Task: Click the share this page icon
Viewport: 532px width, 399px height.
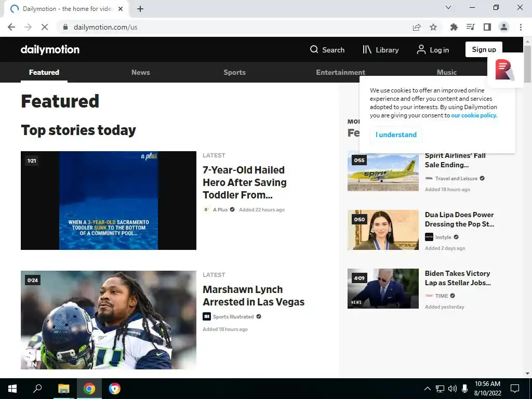Action: click(x=417, y=27)
